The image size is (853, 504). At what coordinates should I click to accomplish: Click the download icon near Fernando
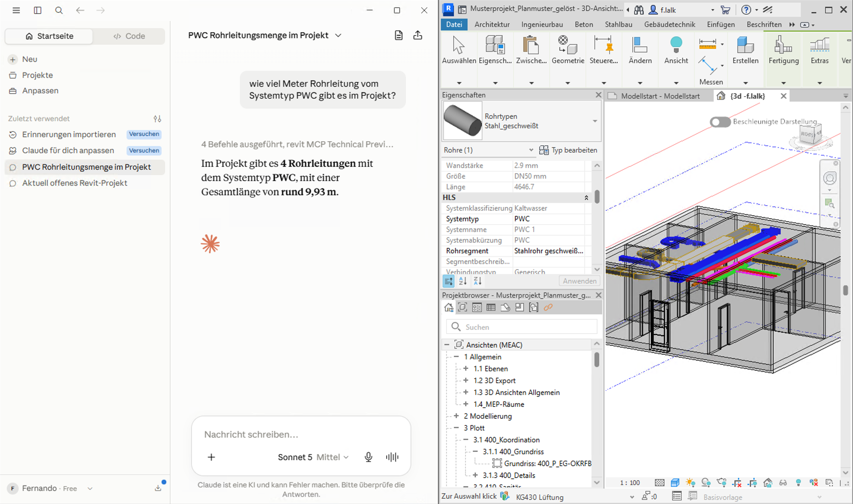[x=158, y=488]
